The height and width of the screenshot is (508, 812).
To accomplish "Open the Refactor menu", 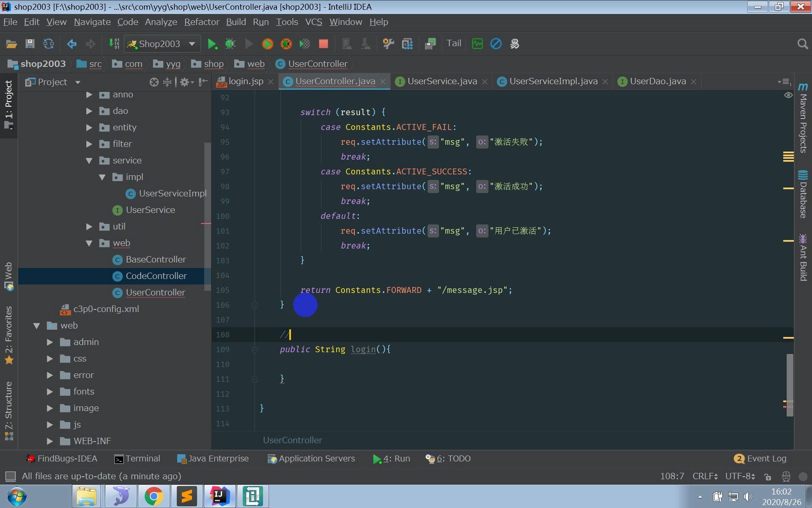I will 201,22.
